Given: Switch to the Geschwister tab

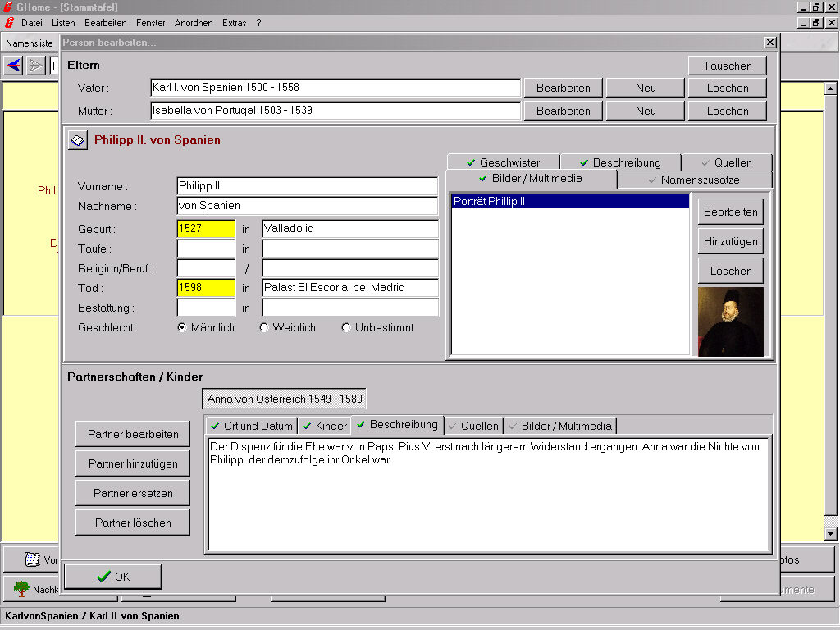Looking at the screenshot, I should [x=503, y=162].
